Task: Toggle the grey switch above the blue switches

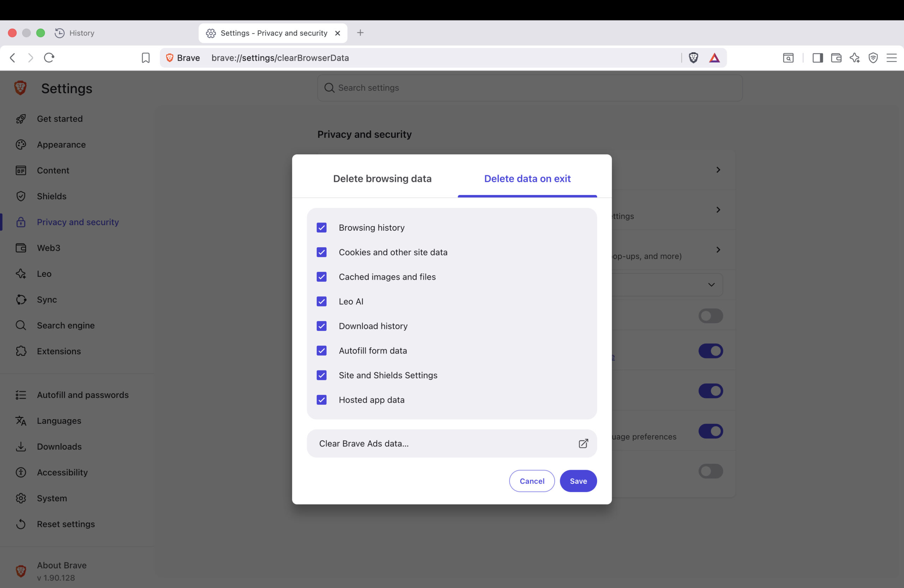Action: 710,316
